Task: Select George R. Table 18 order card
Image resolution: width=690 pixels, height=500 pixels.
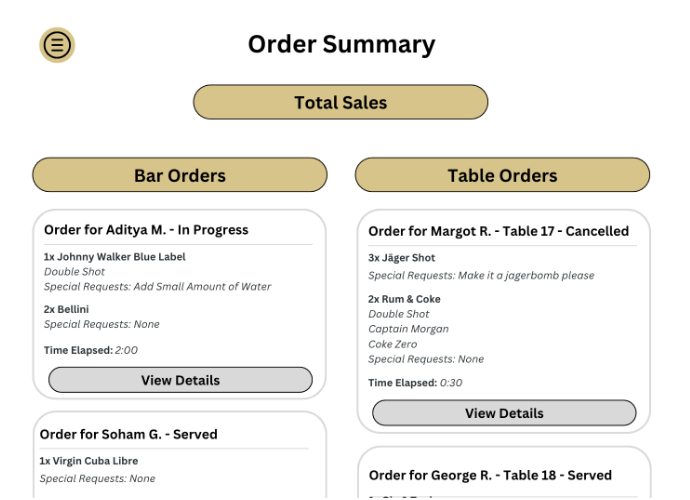Action: click(x=490, y=475)
